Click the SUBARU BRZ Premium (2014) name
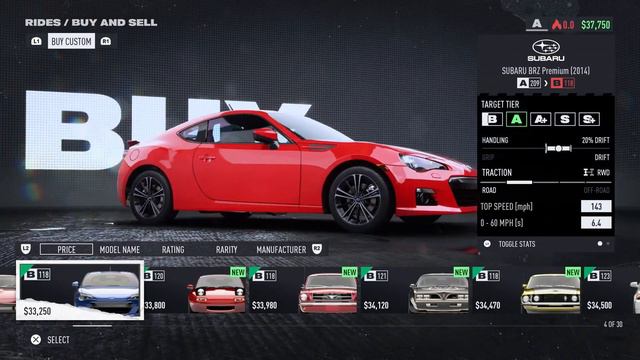The height and width of the screenshot is (360, 640). click(546, 71)
